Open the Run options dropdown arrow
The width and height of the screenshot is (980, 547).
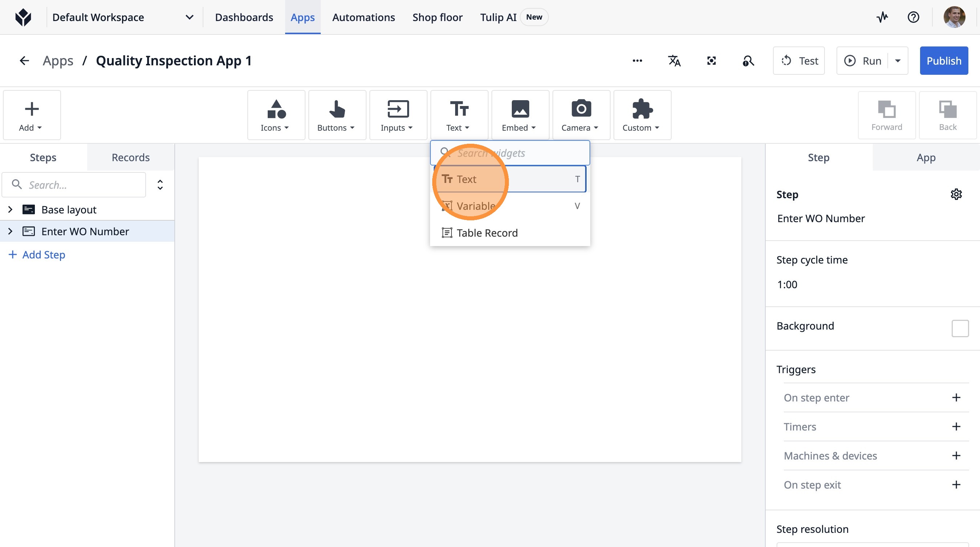click(x=898, y=61)
